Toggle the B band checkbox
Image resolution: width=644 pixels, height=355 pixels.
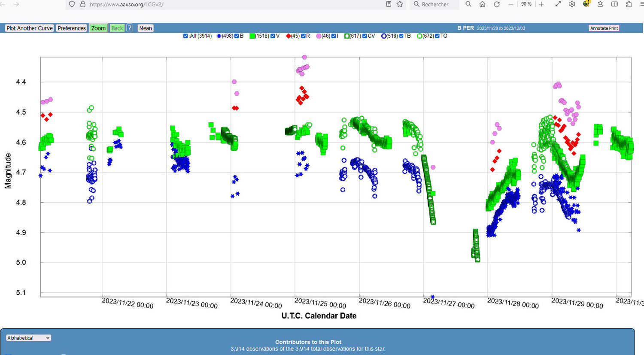click(237, 36)
